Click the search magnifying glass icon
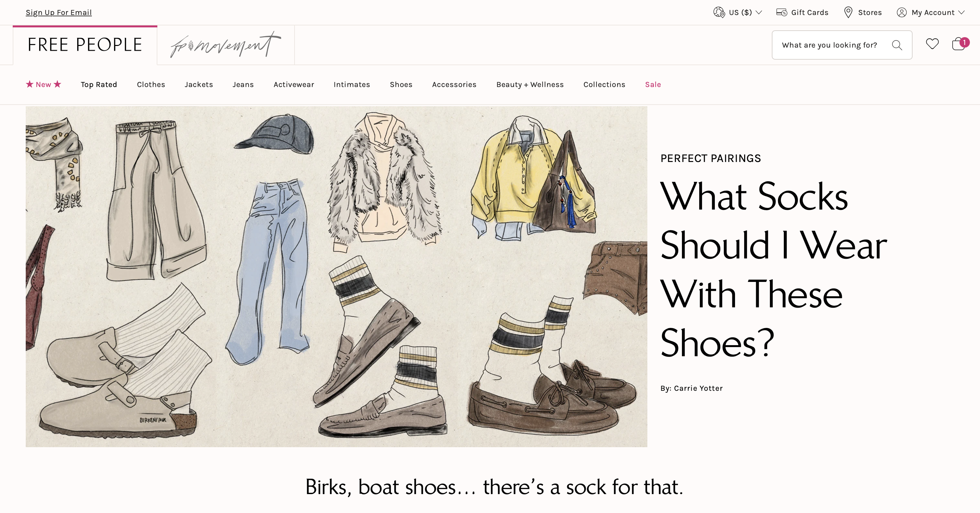This screenshot has width=980, height=513. pos(897,45)
